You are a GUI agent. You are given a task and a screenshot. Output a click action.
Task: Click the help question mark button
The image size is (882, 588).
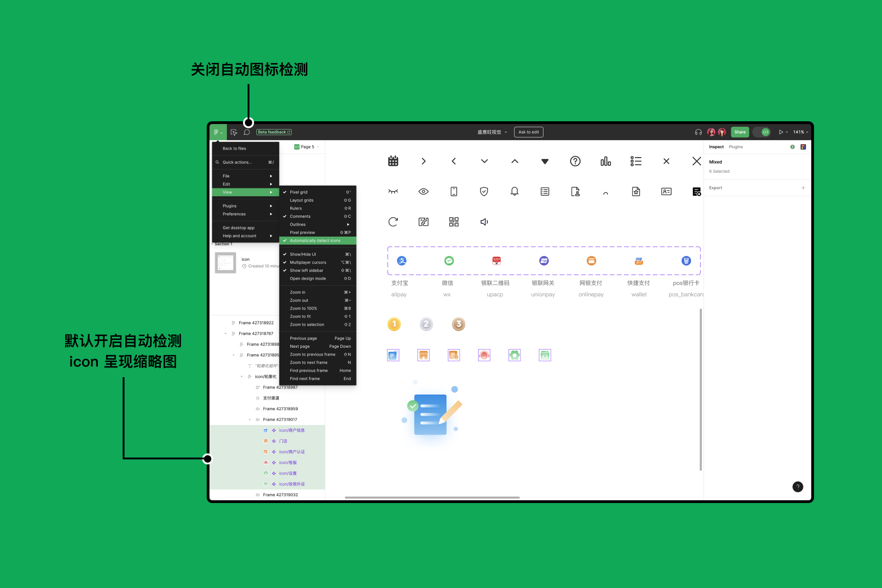coord(798,487)
